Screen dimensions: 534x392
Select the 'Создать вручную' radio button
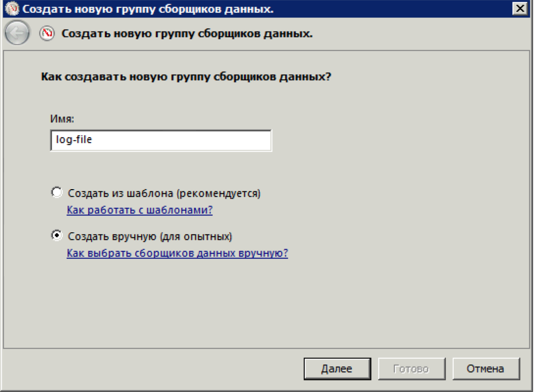pos(57,236)
